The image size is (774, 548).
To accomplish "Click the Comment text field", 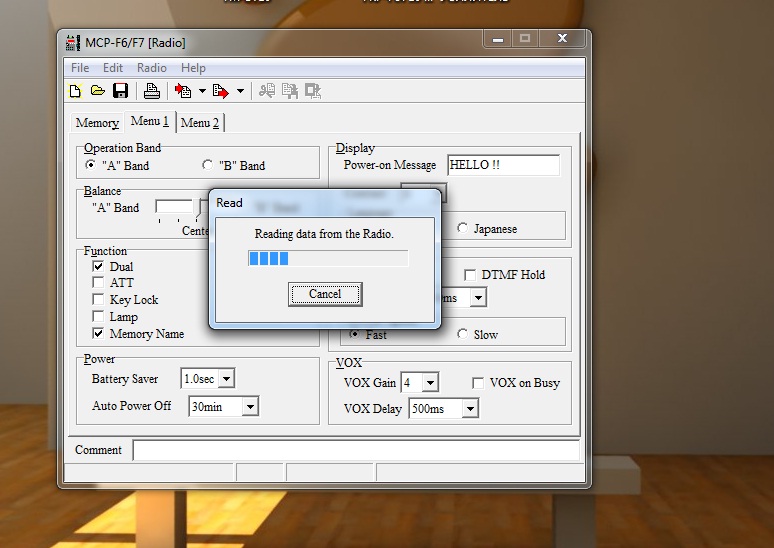I will [x=356, y=450].
